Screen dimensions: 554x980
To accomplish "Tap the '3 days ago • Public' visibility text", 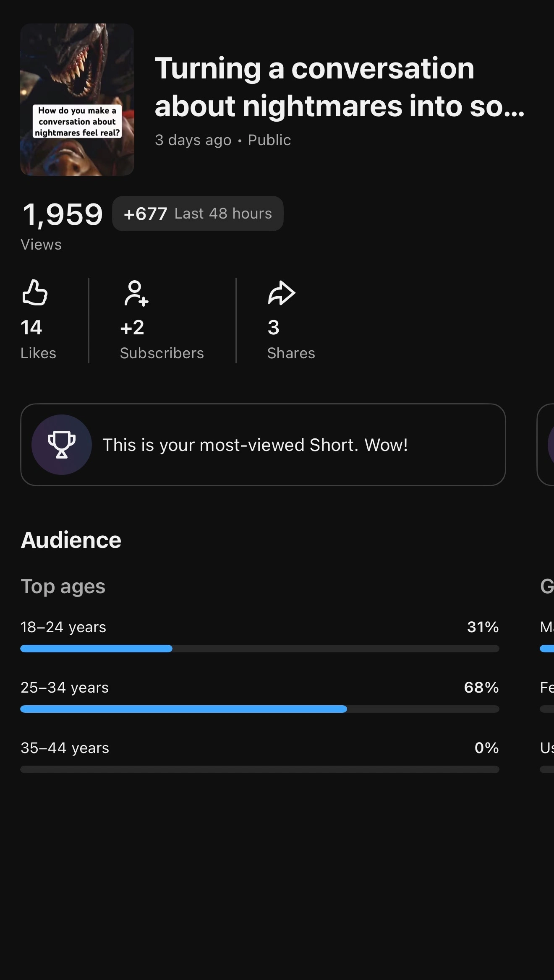I will tap(223, 140).
